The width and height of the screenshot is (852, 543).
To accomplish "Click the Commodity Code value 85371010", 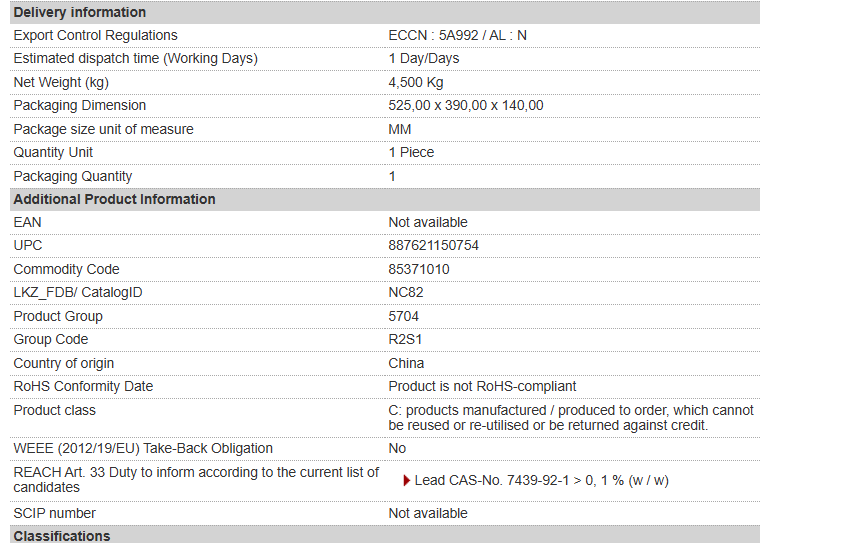I will pos(419,269).
